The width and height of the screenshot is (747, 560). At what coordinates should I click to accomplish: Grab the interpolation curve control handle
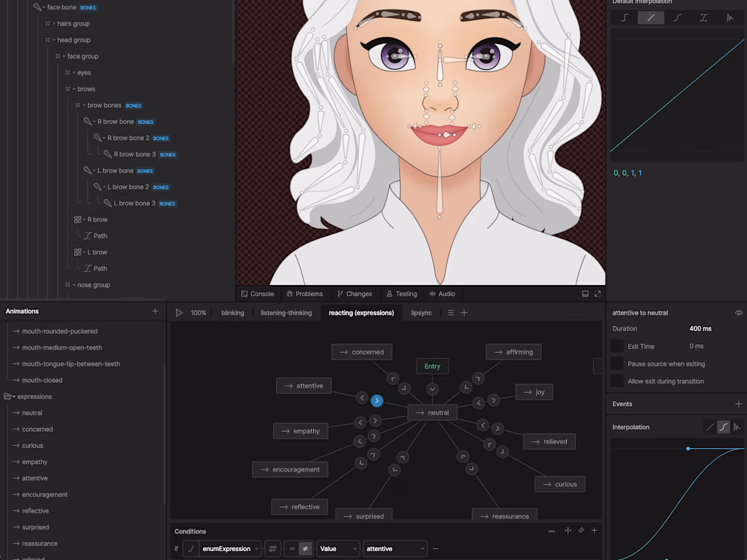[x=688, y=449]
